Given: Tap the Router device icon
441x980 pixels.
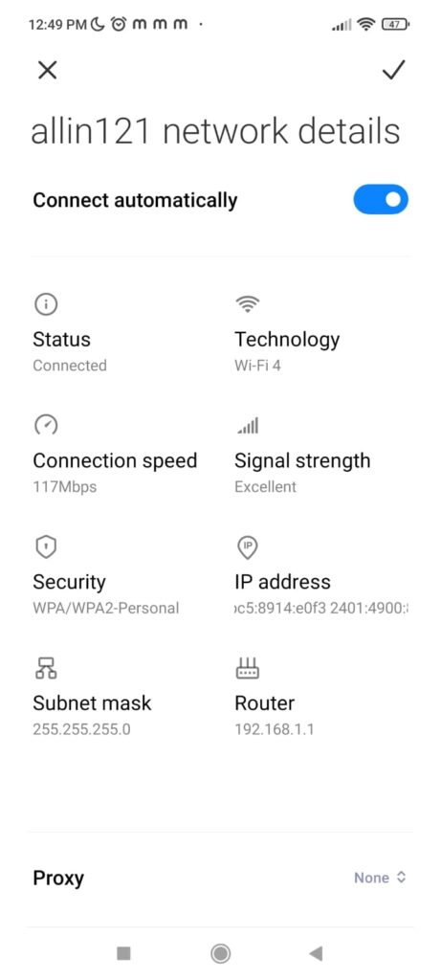Looking at the screenshot, I should pos(248,668).
